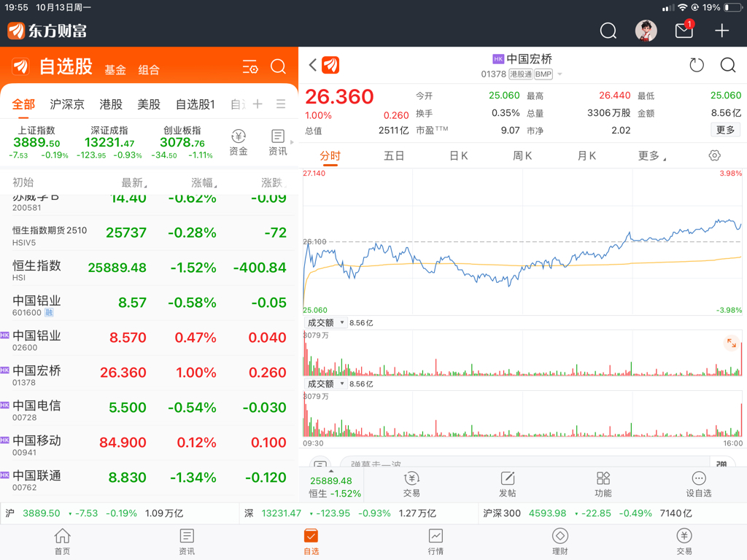747x560 pixels.
Task: Expand the chart to fullscreen
Action: [x=731, y=343]
